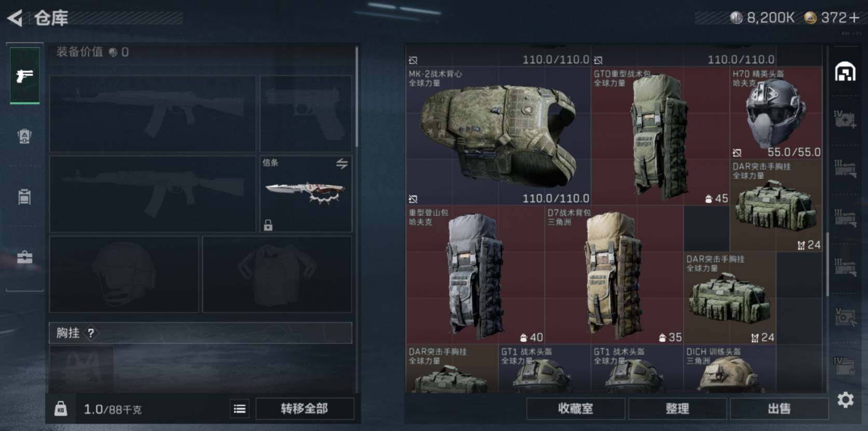Open the level IV medical case with plus sign
868x431 pixels.
coord(845,119)
